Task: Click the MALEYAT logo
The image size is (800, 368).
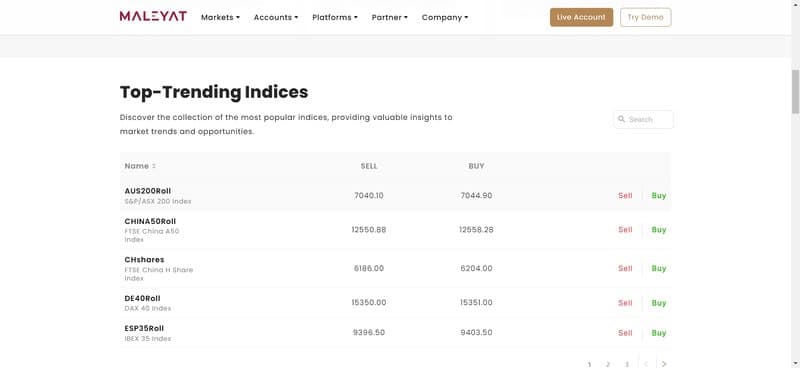Action: (x=153, y=16)
